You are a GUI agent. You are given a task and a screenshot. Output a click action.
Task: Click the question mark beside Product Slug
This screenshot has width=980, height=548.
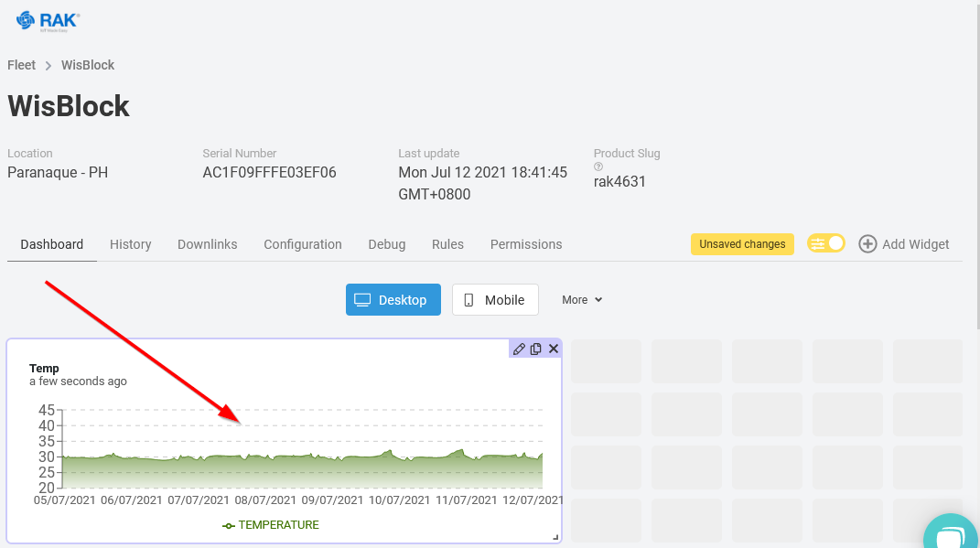coord(598,167)
